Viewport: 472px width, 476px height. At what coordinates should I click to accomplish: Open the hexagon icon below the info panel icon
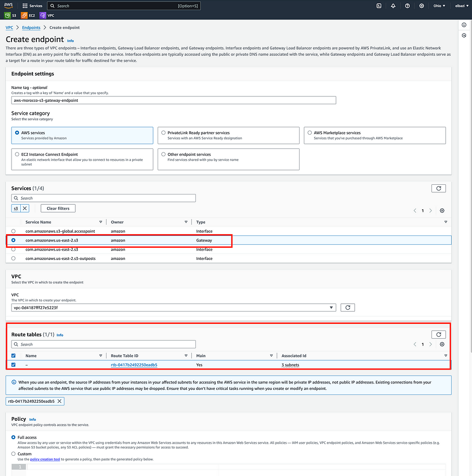[x=464, y=35]
